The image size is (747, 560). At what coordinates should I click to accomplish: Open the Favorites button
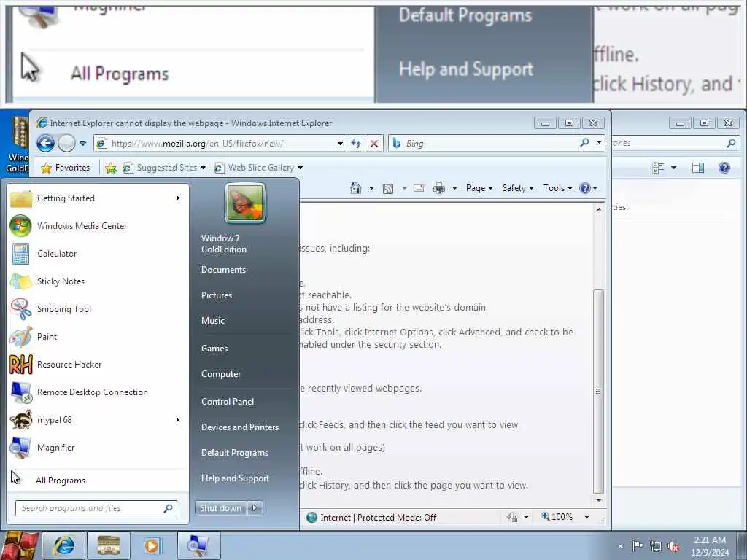(66, 168)
